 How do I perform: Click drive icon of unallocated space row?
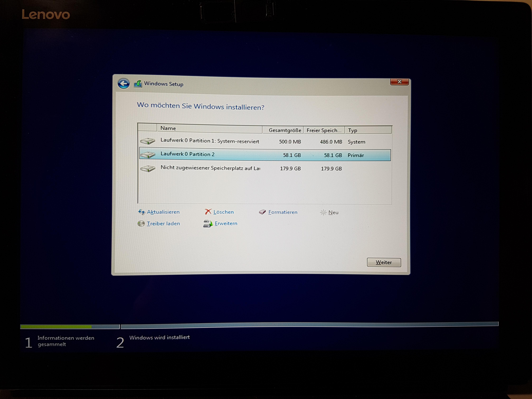148,169
